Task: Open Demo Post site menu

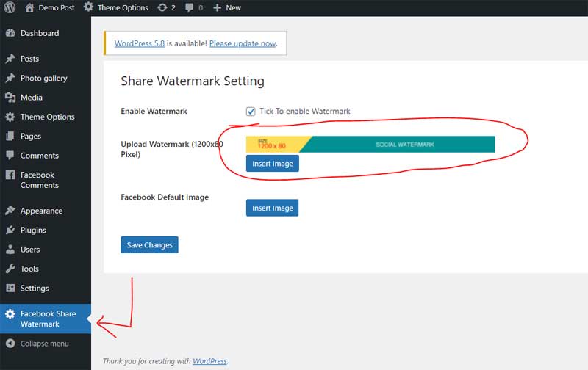Action: click(x=50, y=7)
